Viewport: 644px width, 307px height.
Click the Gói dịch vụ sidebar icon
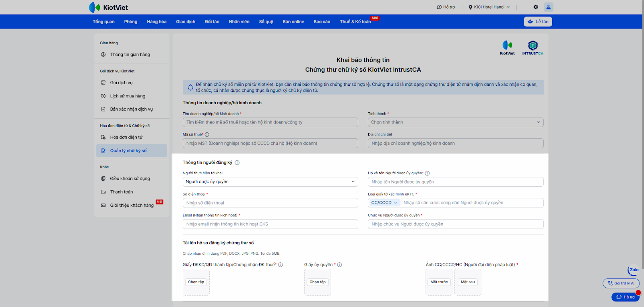103,82
